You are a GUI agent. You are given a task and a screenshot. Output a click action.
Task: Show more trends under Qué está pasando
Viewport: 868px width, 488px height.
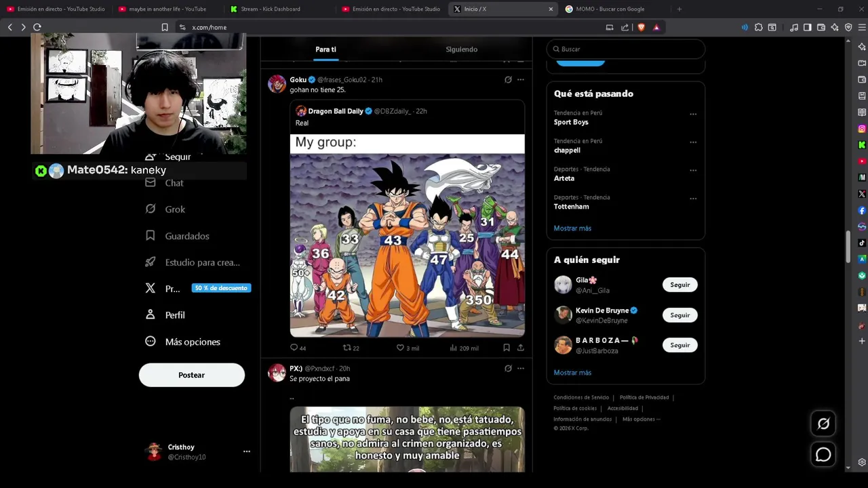coord(572,228)
